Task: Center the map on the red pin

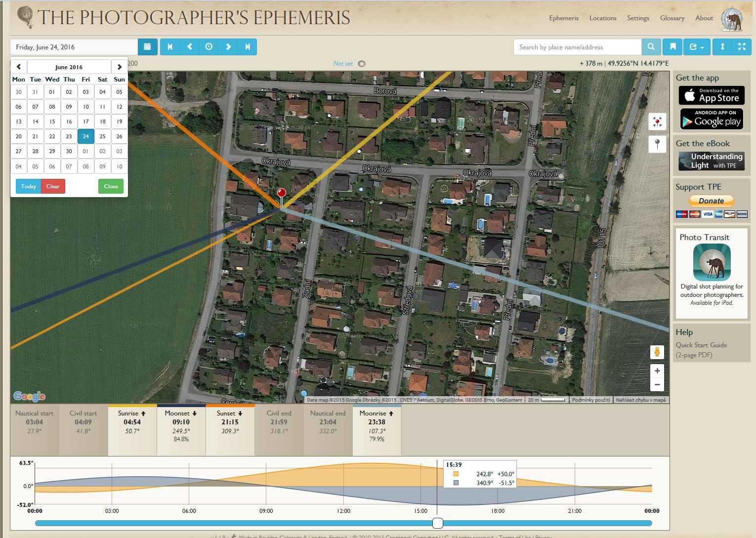Action: tap(657, 122)
